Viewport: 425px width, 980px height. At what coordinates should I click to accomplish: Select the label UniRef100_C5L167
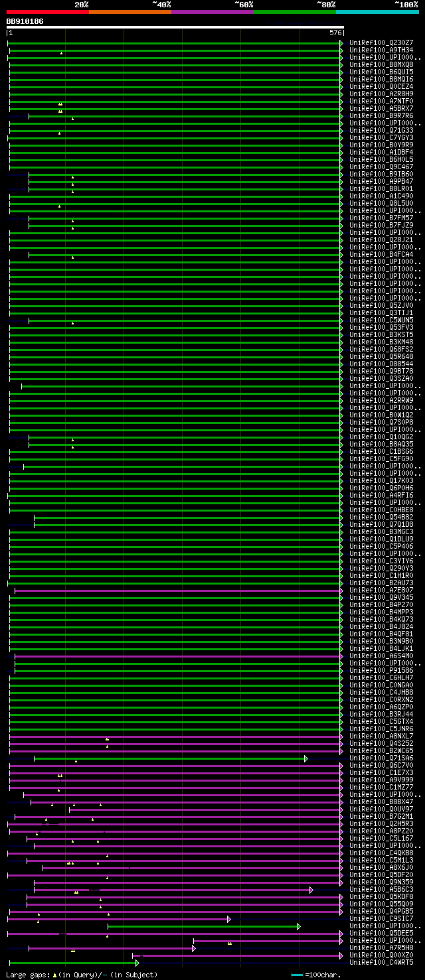coord(381,838)
